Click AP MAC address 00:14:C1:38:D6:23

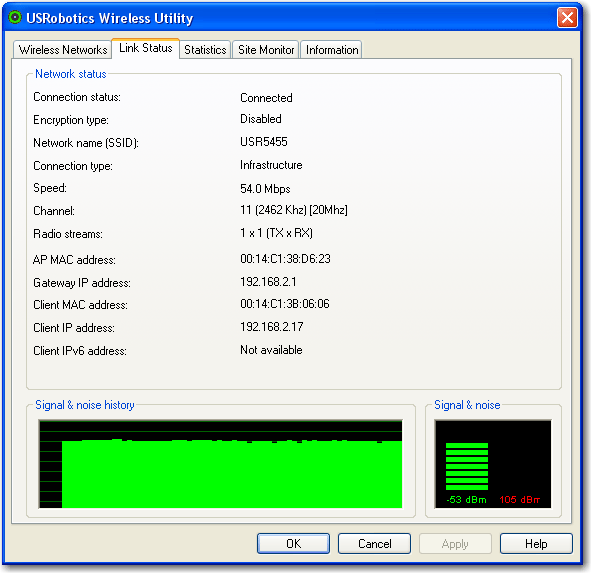285,259
